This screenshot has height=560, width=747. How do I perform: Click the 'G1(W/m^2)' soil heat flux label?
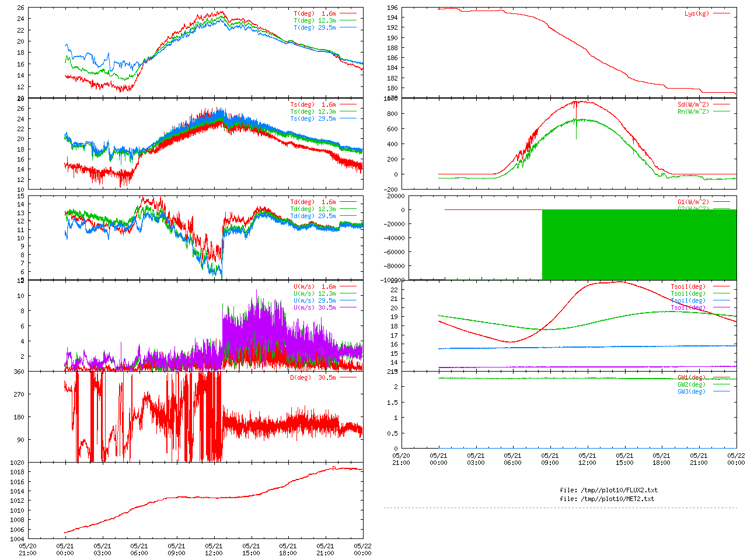coord(693,202)
